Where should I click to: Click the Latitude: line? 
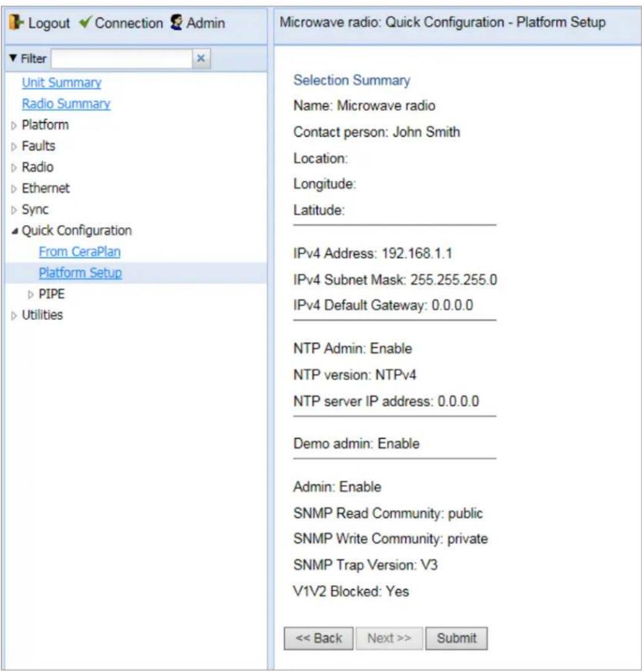[319, 210]
